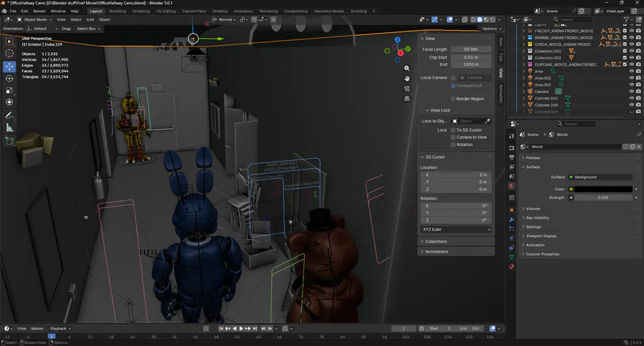
Task: Enable the Lock Rotation checkbox
Action: tap(453, 145)
